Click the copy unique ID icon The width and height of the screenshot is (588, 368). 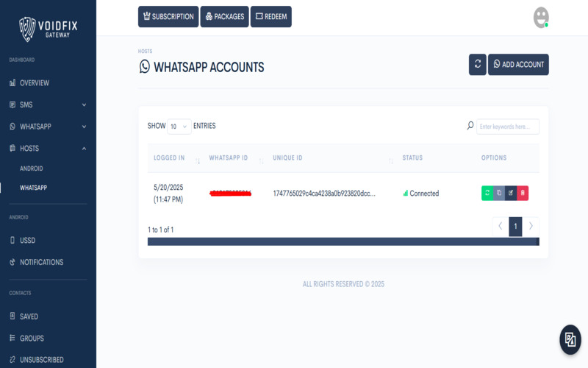click(499, 193)
